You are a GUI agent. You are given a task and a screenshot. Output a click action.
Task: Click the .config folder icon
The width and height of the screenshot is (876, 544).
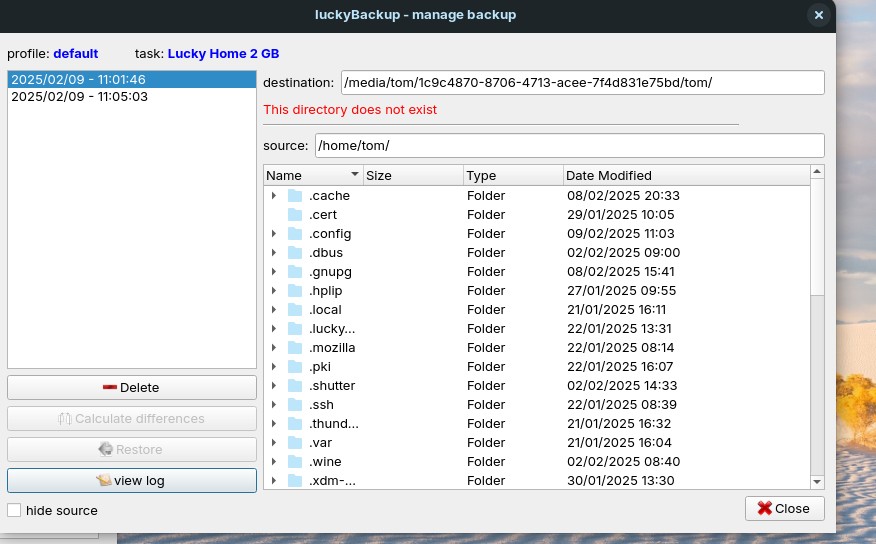click(295, 233)
